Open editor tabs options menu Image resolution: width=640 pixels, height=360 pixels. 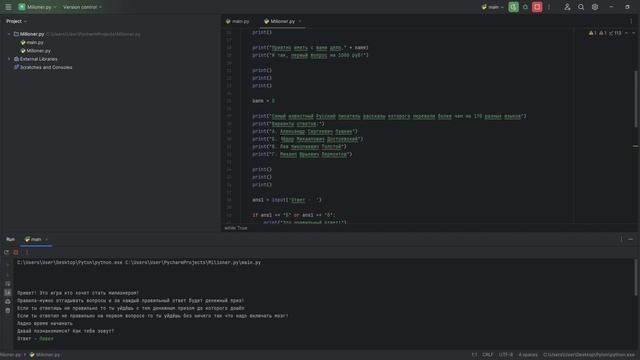pyautogui.click(x=631, y=21)
